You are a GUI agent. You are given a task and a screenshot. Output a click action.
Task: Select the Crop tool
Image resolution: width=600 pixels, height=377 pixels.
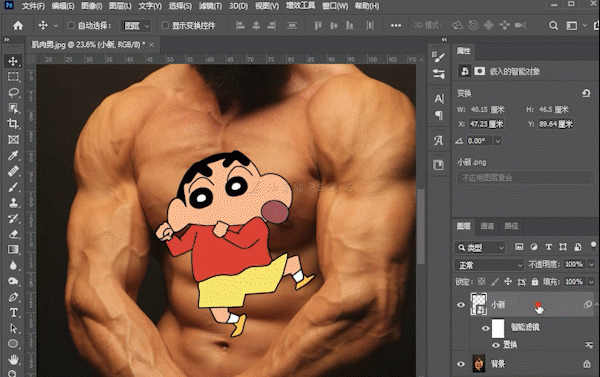point(13,124)
